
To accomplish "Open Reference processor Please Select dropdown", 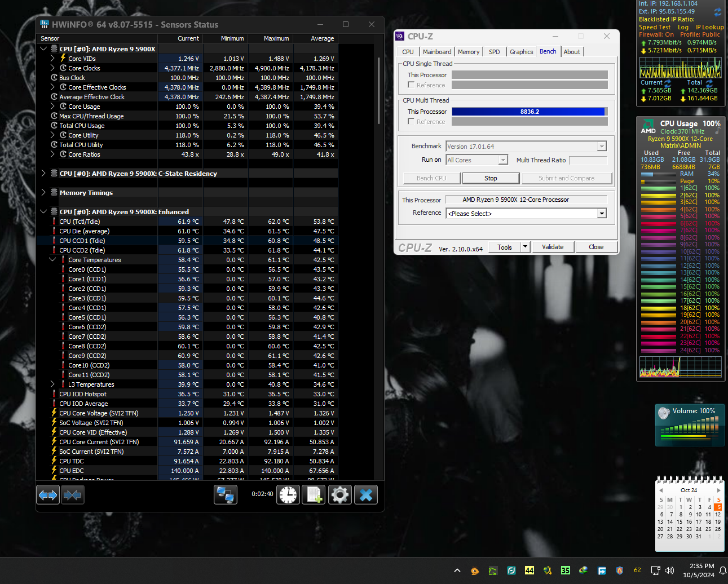I will pyautogui.click(x=602, y=213).
